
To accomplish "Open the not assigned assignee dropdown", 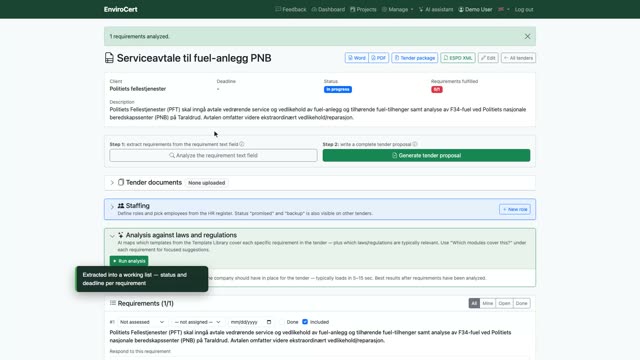I will (x=198, y=322).
